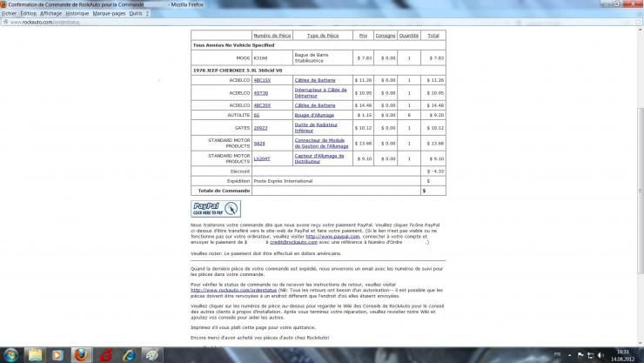Screen dimensions: 644x363
Task: Click the Totale de Commande label
Action: [x=224, y=191]
